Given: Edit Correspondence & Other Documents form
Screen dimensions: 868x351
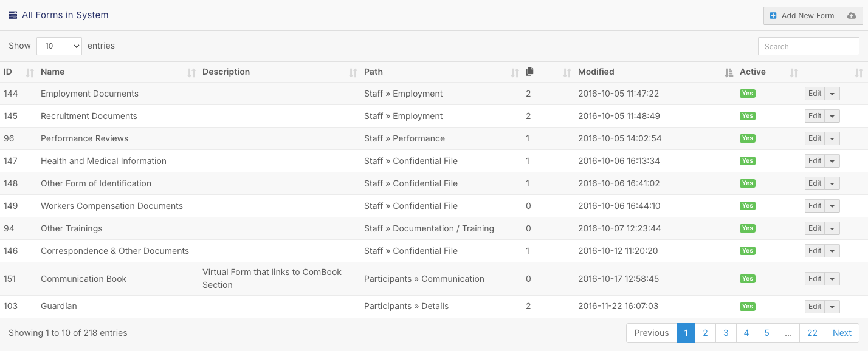Looking at the screenshot, I should pos(815,251).
